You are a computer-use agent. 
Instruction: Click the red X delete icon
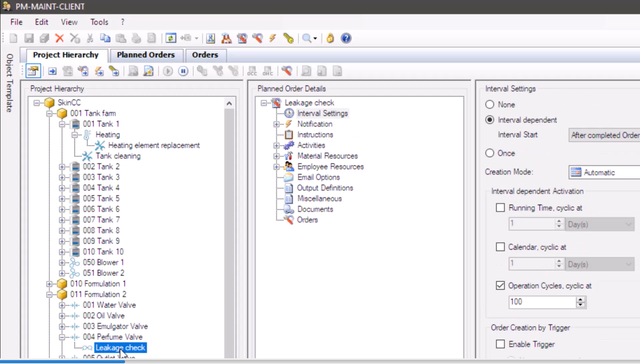[x=59, y=38]
